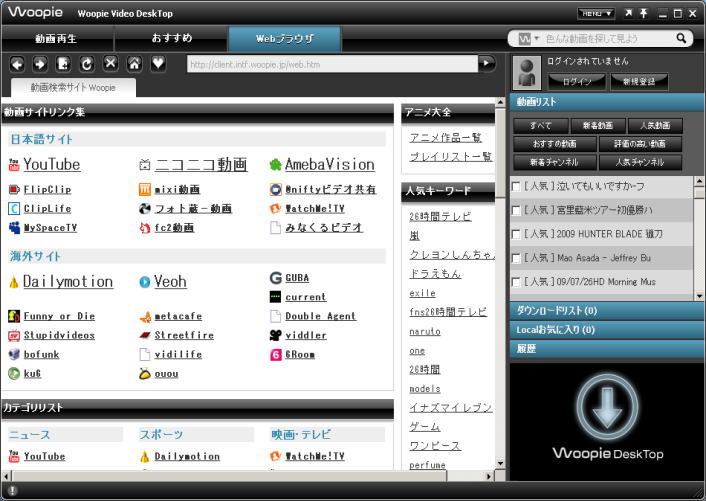The height and width of the screenshot is (501, 706).
Task: Expand the 履歴 section
Action: (607, 349)
